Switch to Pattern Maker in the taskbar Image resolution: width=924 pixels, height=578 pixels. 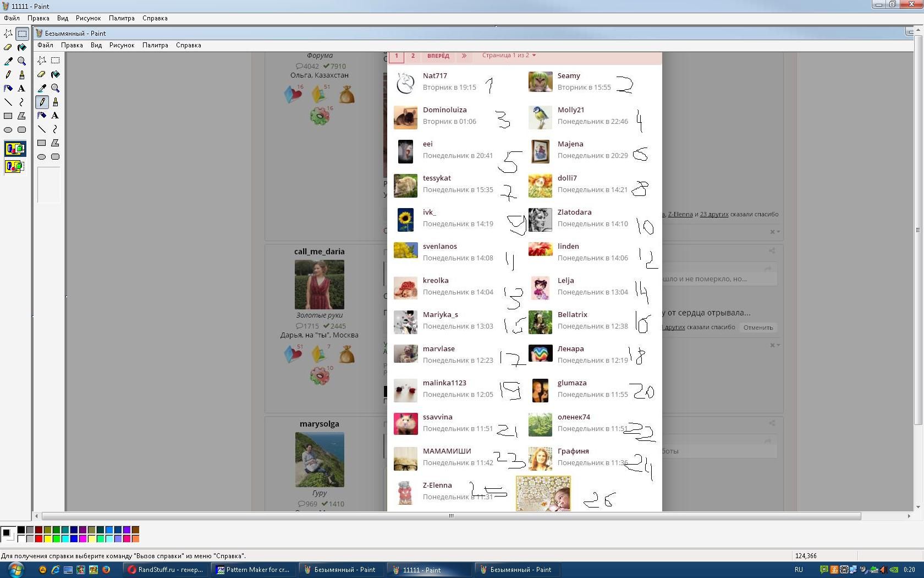click(253, 570)
